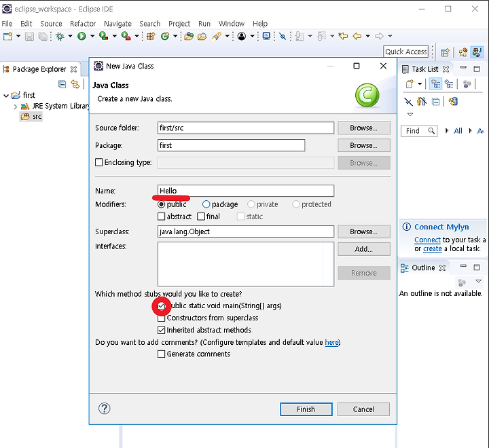Click the Debug bug icon in toolbar
489x448 pixels.
tap(60, 36)
